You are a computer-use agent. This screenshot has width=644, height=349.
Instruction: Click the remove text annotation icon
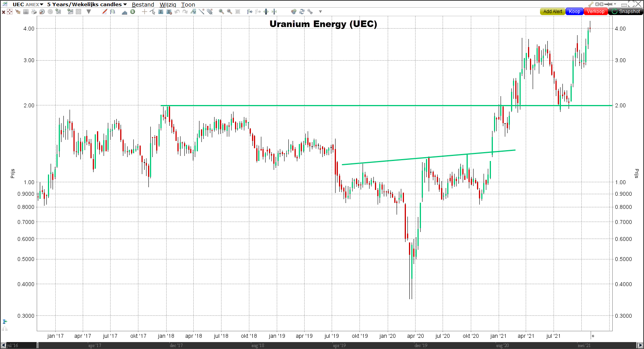pos(169,12)
